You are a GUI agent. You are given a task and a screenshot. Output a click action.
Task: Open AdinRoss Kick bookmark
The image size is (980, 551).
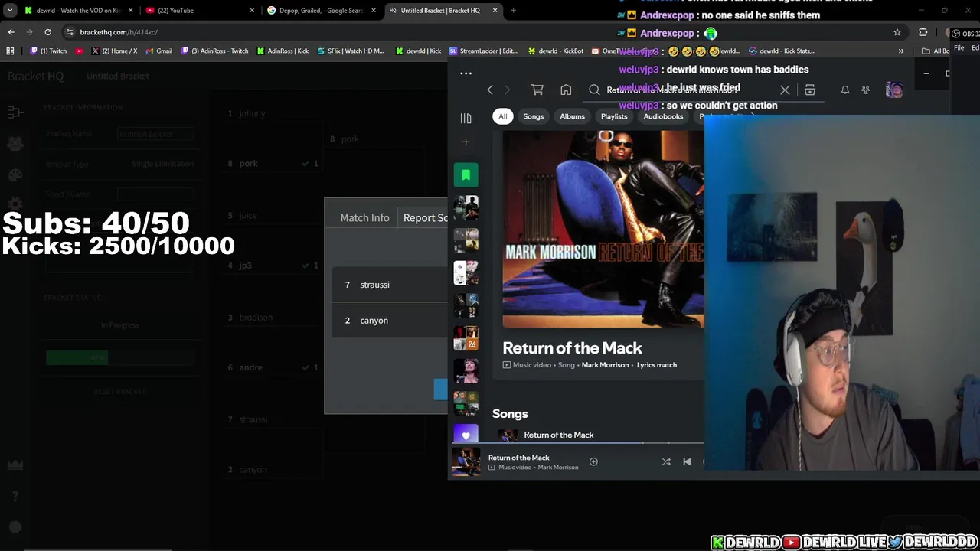click(283, 51)
